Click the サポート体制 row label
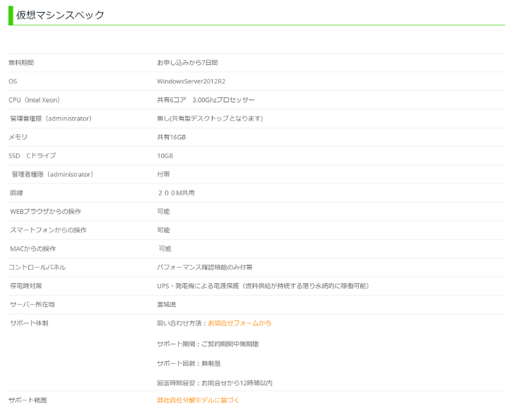This screenshot has height=408, width=532. coord(28,323)
